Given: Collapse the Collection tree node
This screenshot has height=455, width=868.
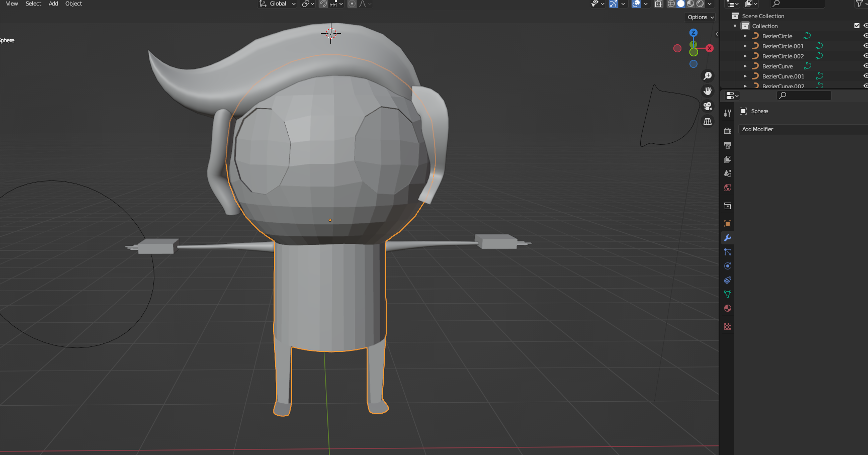Looking at the screenshot, I should [x=735, y=26].
